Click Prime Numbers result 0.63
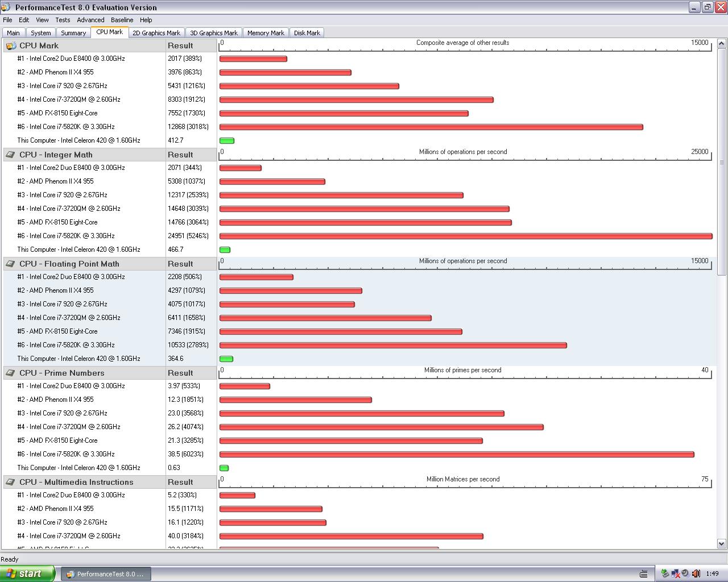Screen dimensions: 728x582 click(x=174, y=468)
